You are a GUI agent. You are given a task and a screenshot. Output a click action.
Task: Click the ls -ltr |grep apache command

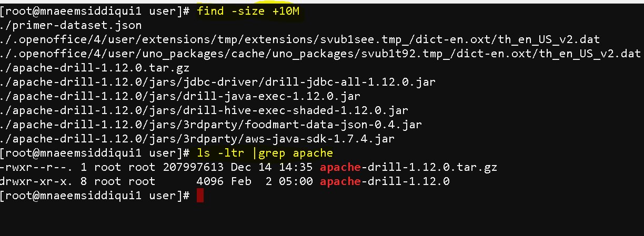(x=265, y=153)
